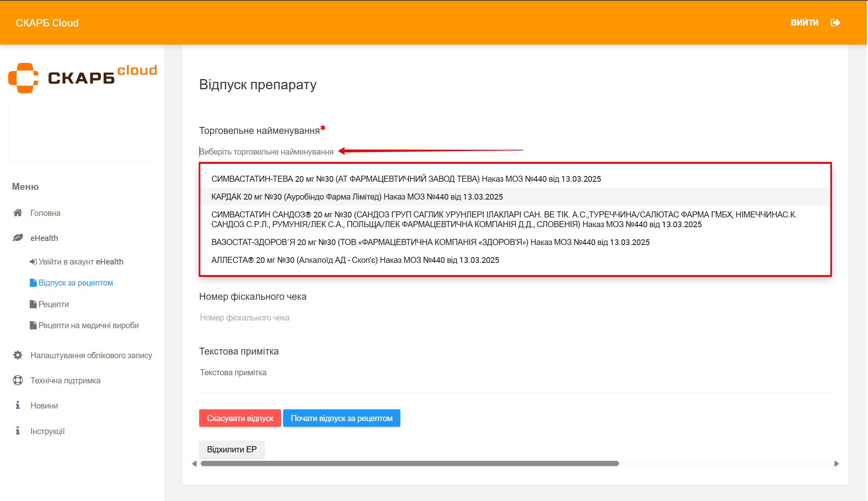
Task: Click the gear icon for account settings
Action: click(17, 355)
